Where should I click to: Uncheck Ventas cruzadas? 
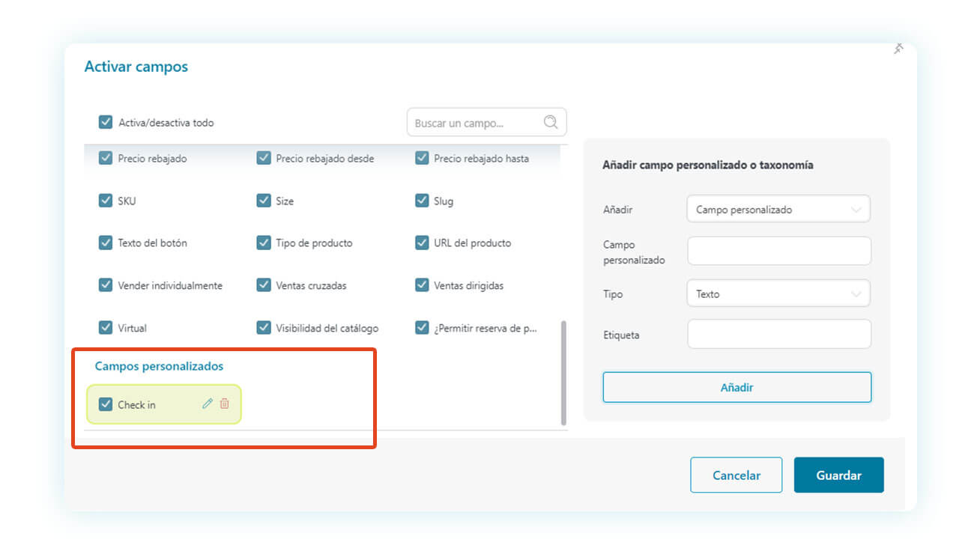264,285
